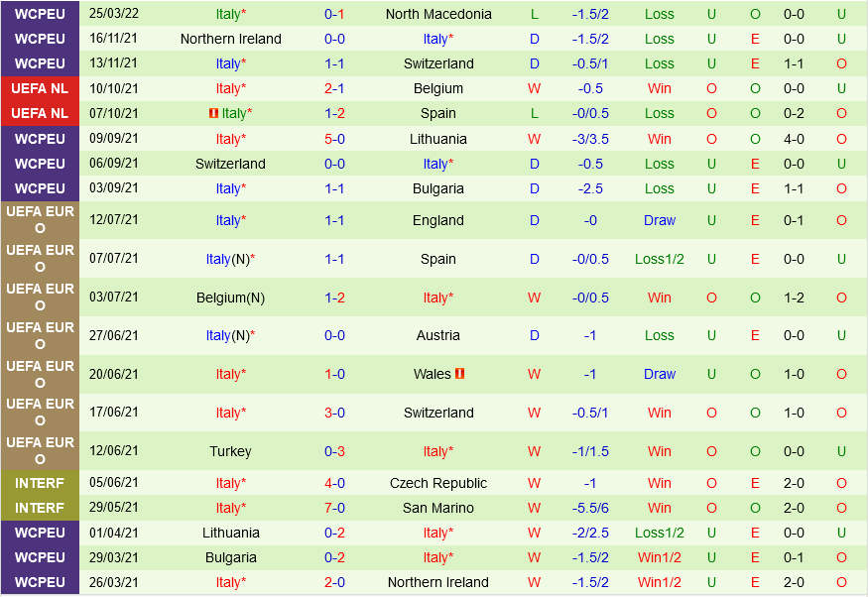868x597 pixels.
Task: Click the 7-0 score versus San Marino
Action: click(x=334, y=508)
